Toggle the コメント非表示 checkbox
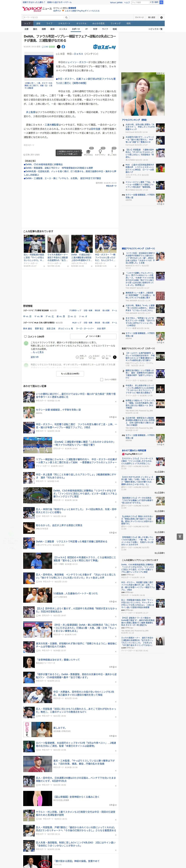This screenshot has width=186, height=868. tap(102, 379)
